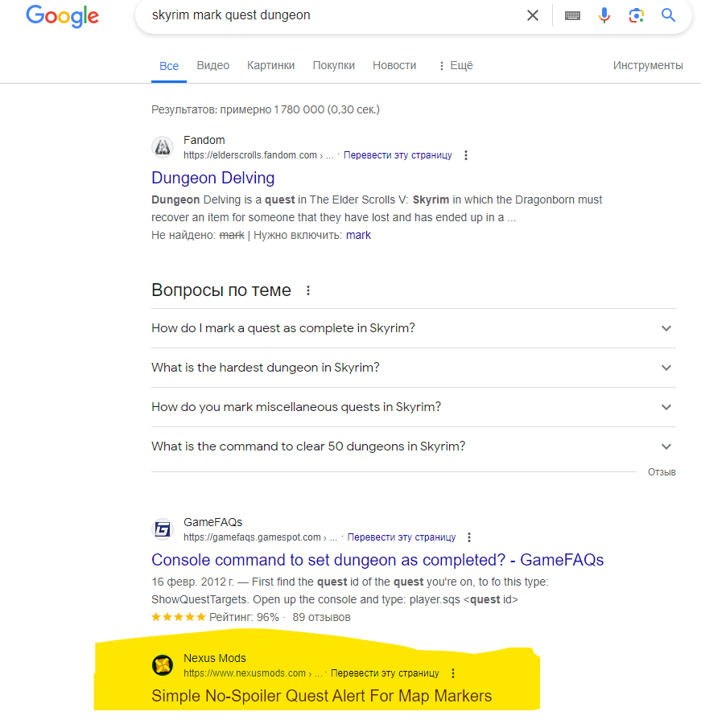Open the Ещё more menu

(456, 65)
